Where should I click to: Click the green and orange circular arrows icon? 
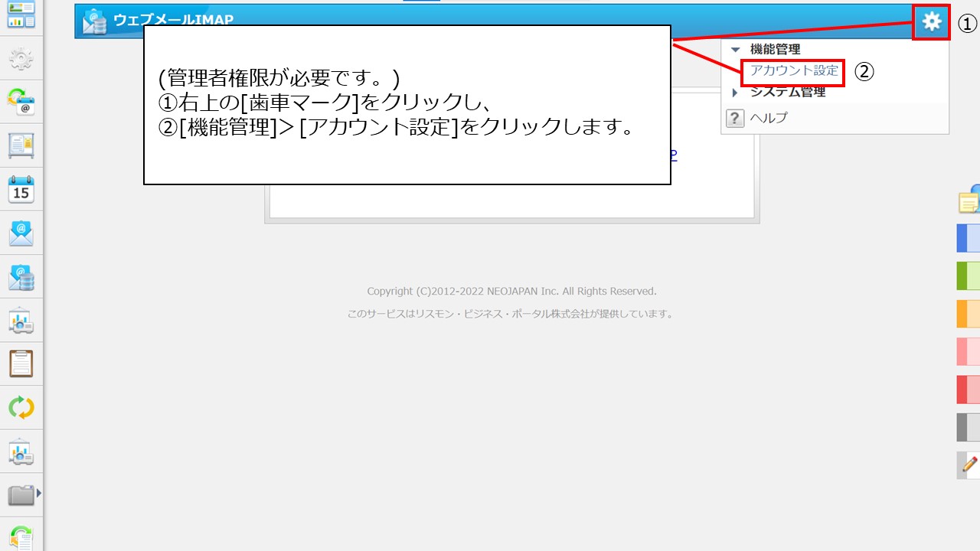(x=21, y=407)
